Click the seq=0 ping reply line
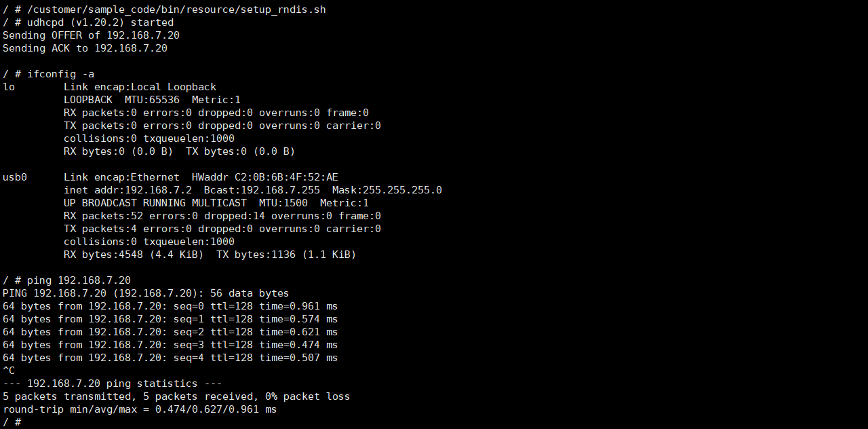The height and width of the screenshot is (429, 868). (170, 306)
